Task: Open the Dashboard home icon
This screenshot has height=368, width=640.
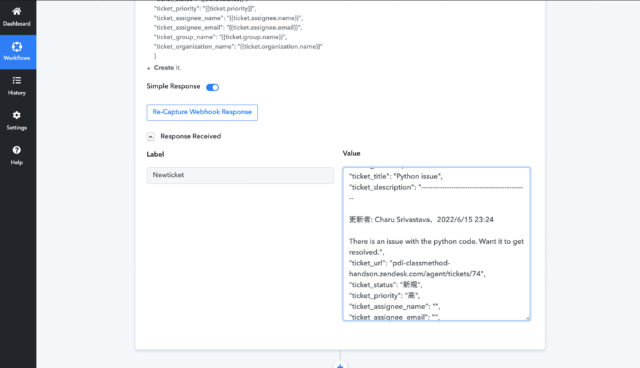Action: click(x=16, y=11)
